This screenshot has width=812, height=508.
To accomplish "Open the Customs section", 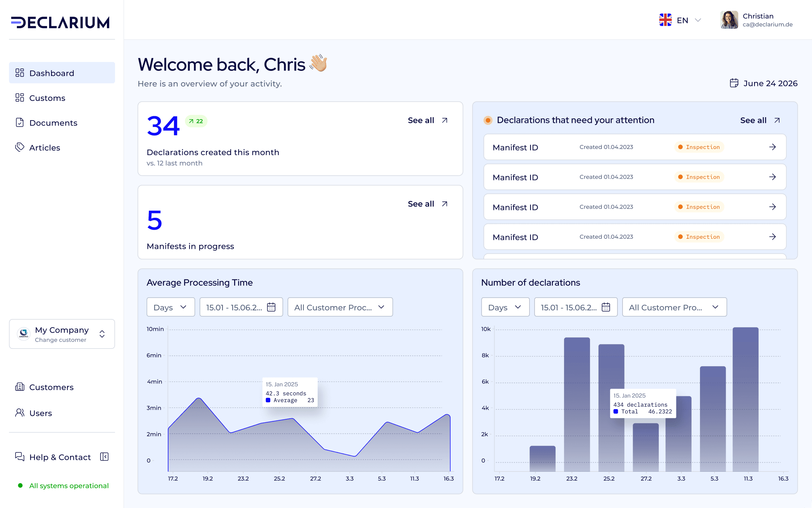I will click(47, 98).
